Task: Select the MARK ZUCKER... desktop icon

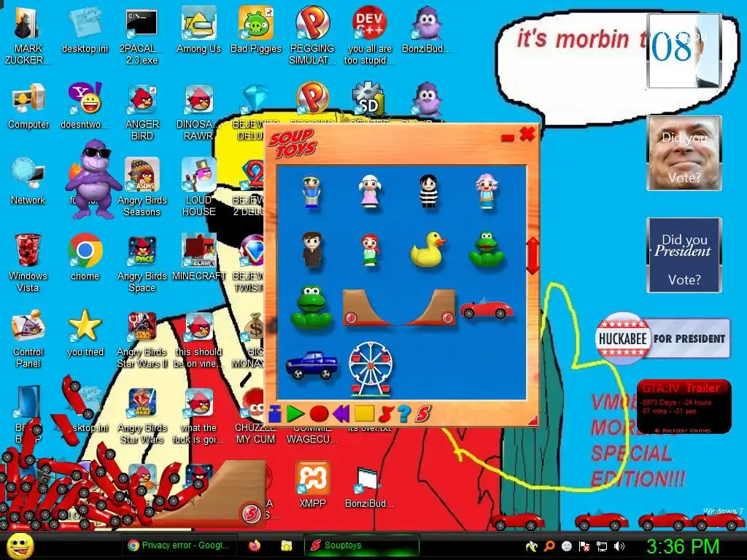Action: tap(28, 35)
